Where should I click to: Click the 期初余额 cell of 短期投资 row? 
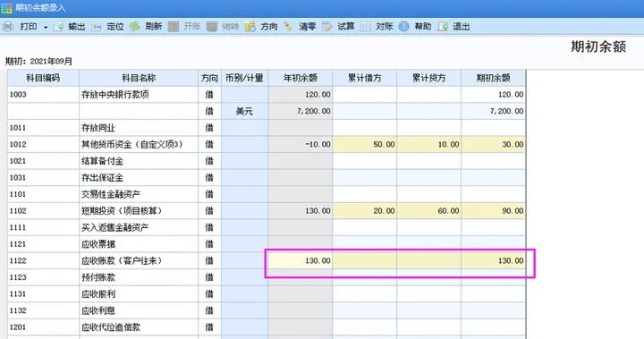tap(493, 211)
